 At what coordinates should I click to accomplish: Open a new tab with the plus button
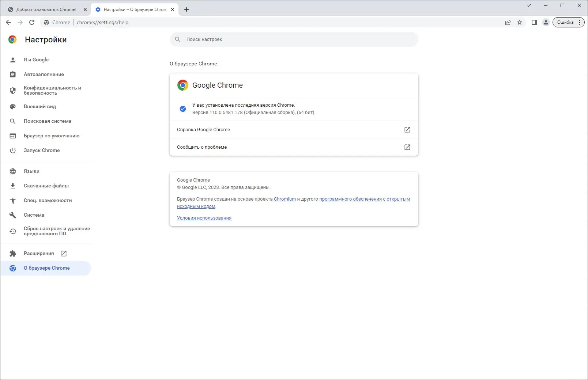pyautogui.click(x=186, y=9)
